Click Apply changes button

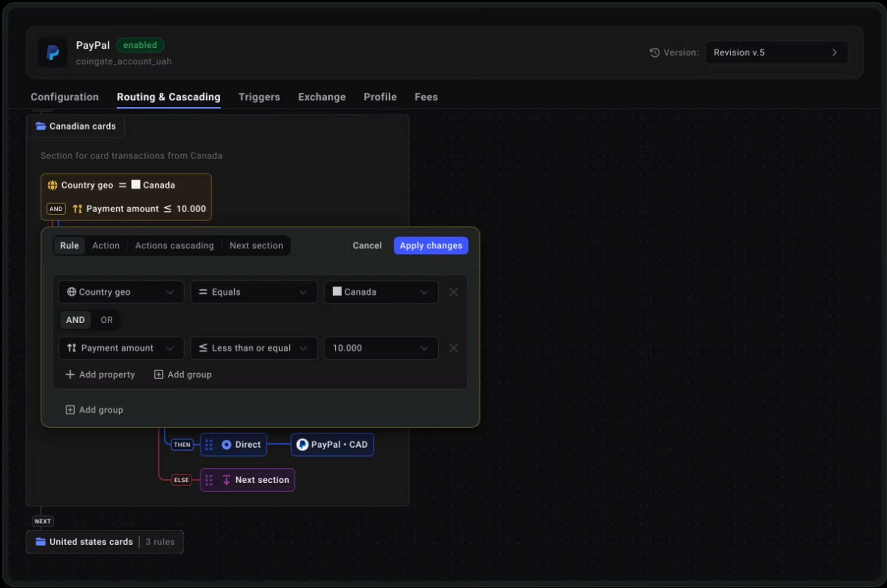point(431,246)
